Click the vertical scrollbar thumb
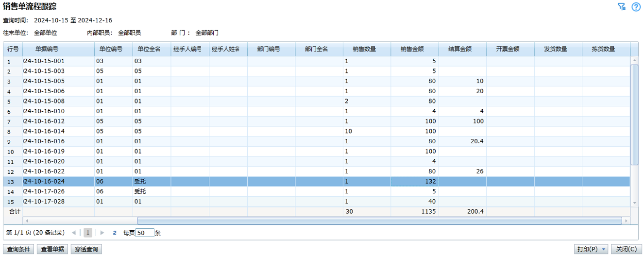The image size is (644, 255). [x=634, y=115]
